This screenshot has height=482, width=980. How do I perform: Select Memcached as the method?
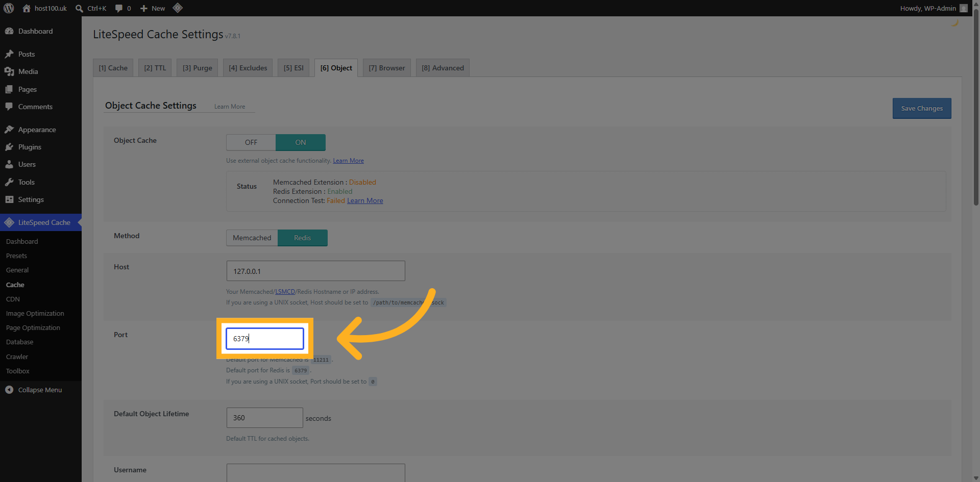(x=252, y=238)
